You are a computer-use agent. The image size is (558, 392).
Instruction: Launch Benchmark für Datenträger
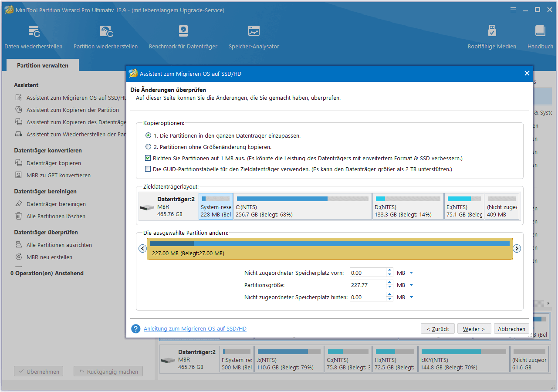click(x=183, y=37)
